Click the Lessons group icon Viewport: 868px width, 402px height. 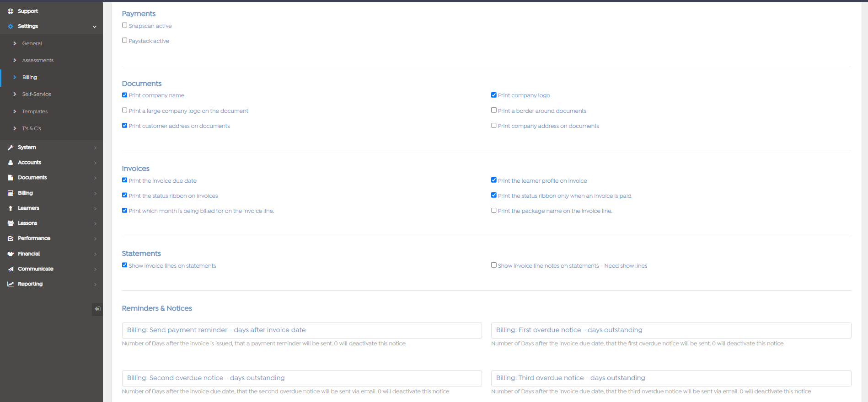click(x=11, y=223)
